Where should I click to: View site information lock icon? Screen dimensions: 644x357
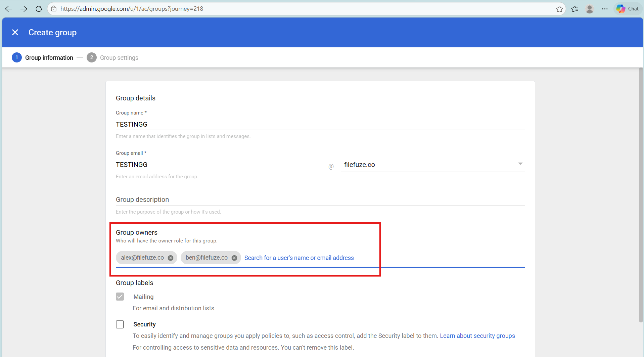tap(54, 9)
